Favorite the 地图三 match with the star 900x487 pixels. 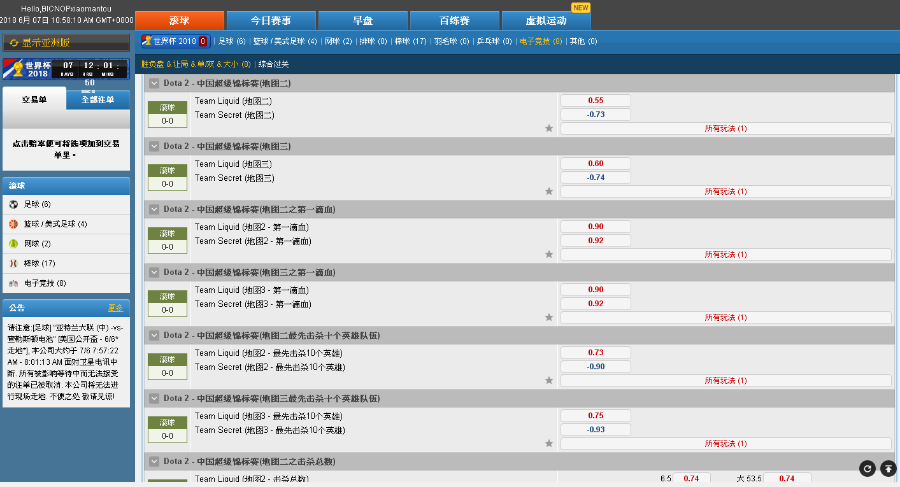click(x=549, y=191)
